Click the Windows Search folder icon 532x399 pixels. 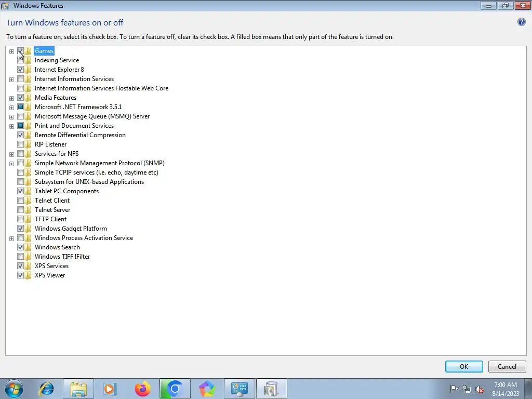click(x=28, y=247)
